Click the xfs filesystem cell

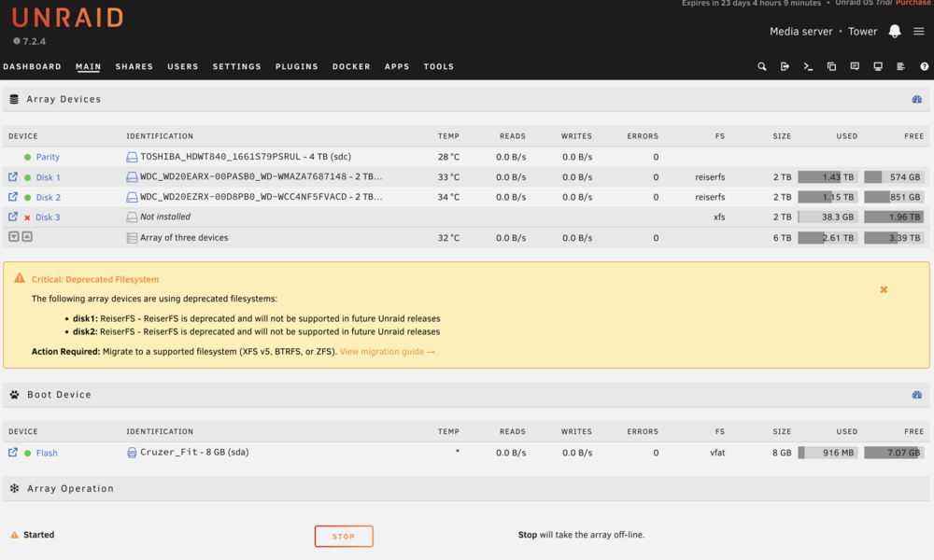pyautogui.click(x=719, y=217)
